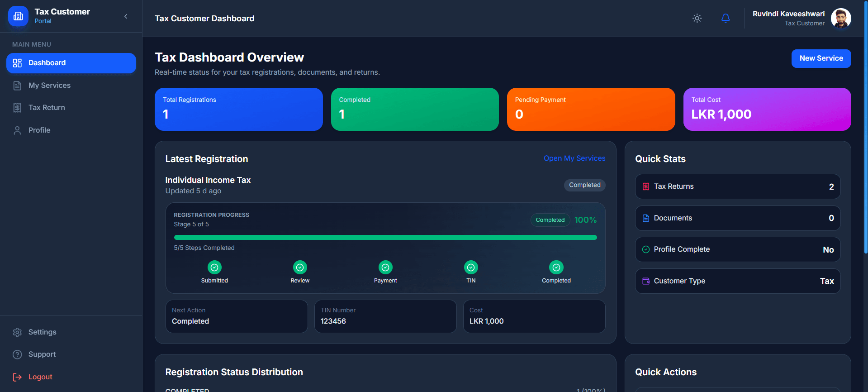
Task: Open the Support sidebar item
Action: pos(71,354)
